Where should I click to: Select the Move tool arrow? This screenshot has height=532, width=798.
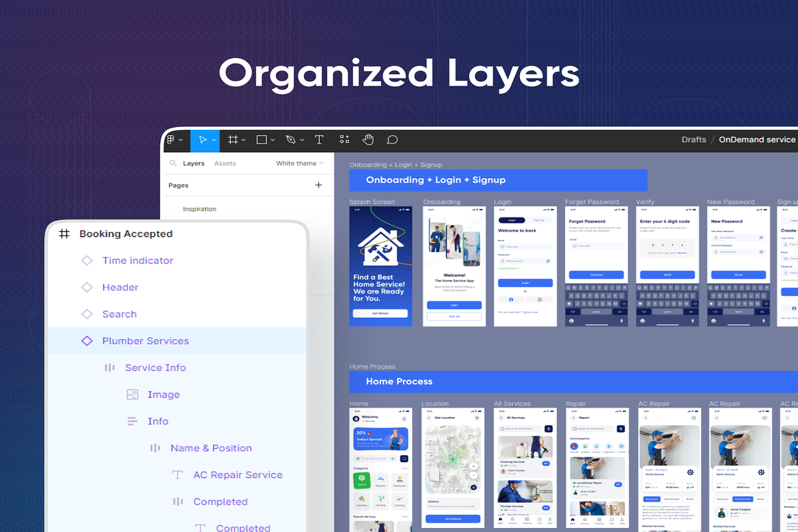pyautogui.click(x=203, y=140)
